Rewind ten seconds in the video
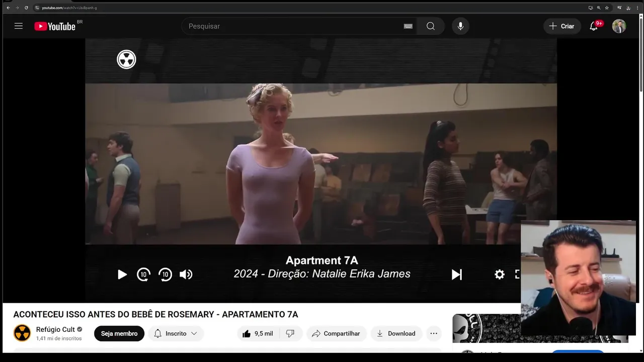Screen dimensions: 644x362 [x=143, y=275]
